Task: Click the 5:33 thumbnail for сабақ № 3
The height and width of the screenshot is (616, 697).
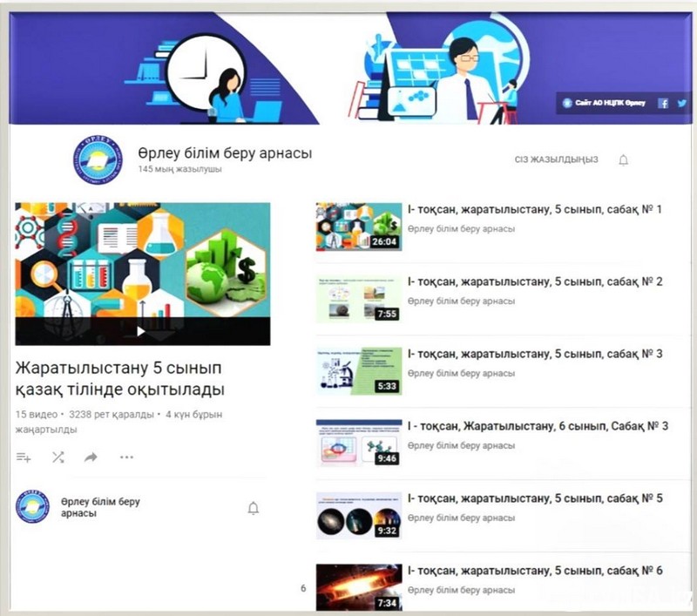Action: pos(358,370)
